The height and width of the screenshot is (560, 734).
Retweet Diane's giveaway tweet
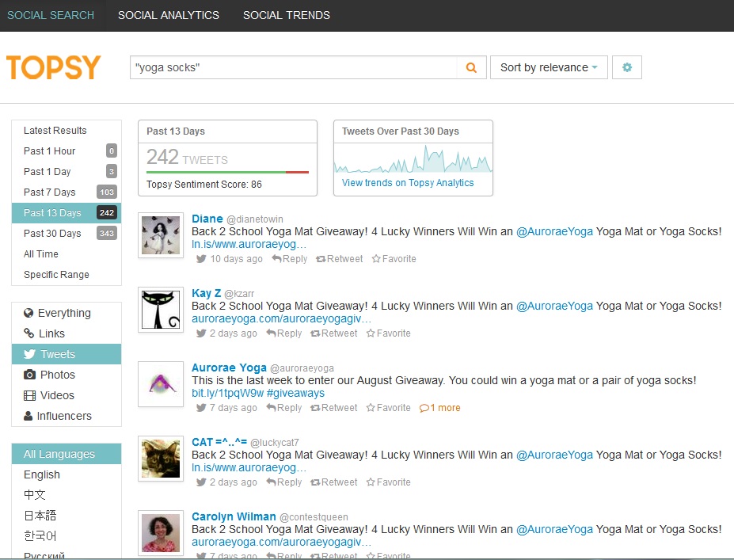[340, 259]
